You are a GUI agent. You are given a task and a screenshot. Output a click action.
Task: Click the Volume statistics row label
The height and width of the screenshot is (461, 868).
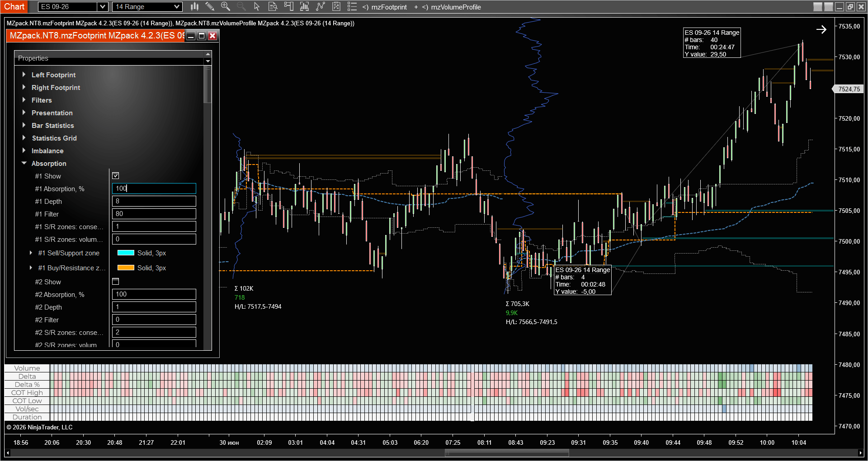pyautogui.click(x=27, y=368)
